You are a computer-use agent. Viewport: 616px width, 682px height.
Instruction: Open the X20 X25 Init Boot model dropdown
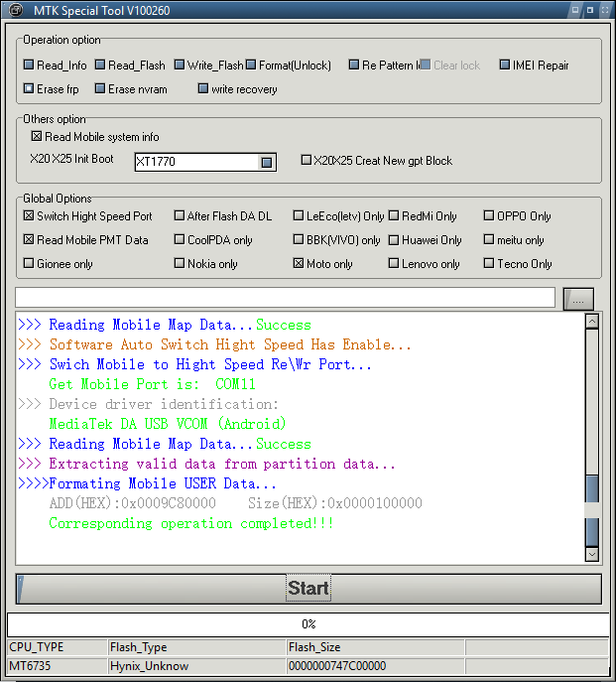click(267, 162)
